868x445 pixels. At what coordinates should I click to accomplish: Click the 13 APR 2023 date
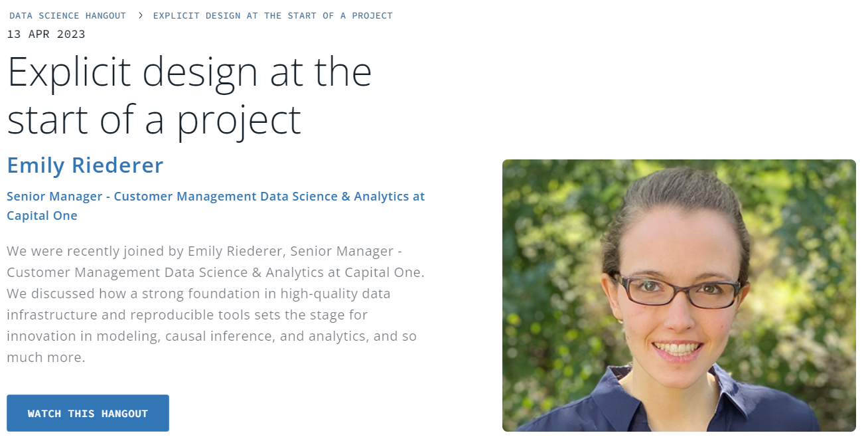(46, 35)
